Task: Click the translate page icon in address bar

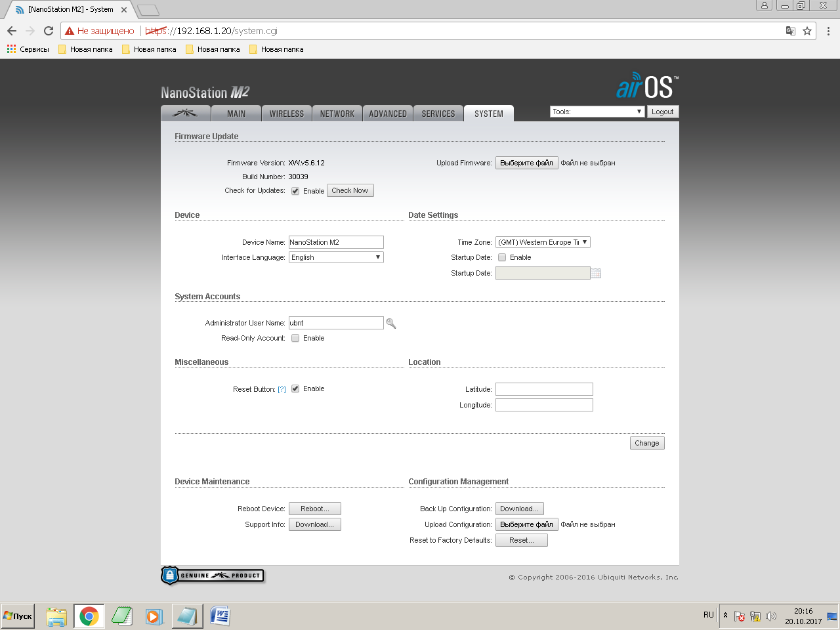Action: 791,31
